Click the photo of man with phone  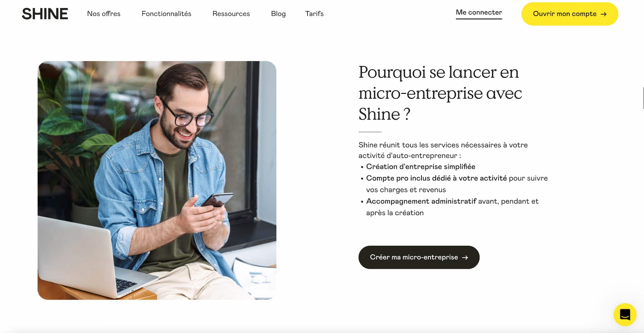click(x=157, y=180)
